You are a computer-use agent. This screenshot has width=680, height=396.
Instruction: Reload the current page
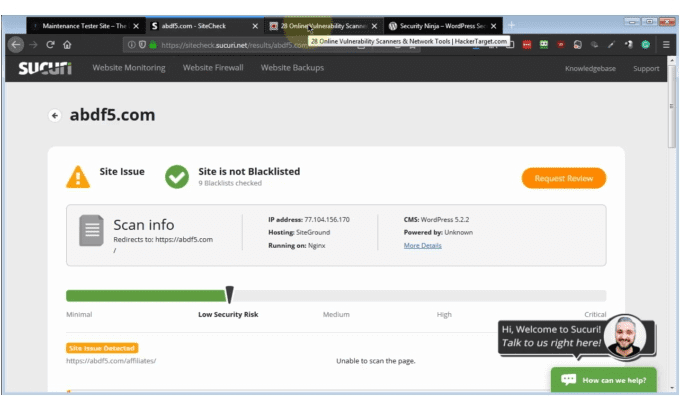50,45
